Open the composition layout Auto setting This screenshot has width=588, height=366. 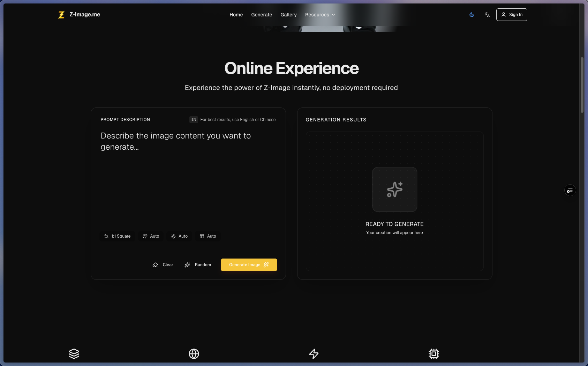208,236
